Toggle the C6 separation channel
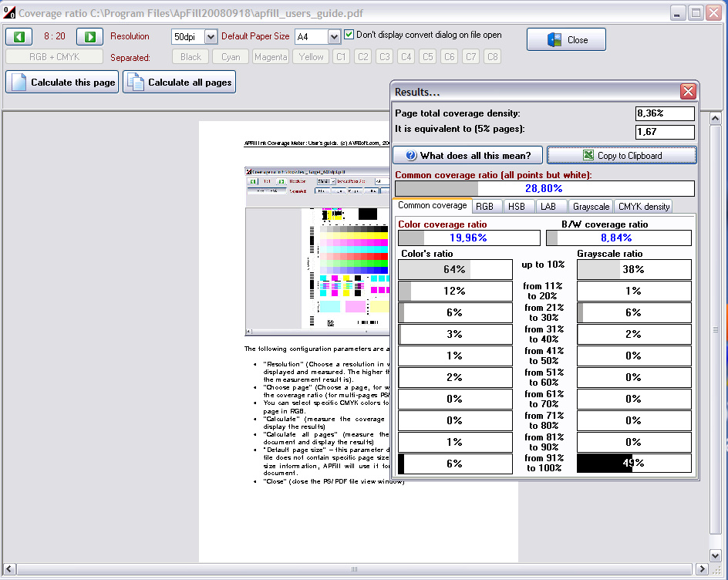This screenshot has width=728, height=580. [x=450, y=56]
